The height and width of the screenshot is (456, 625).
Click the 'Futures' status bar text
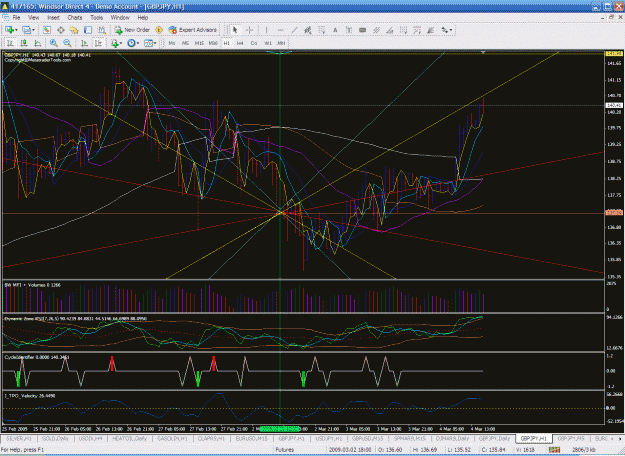[285, 450]
